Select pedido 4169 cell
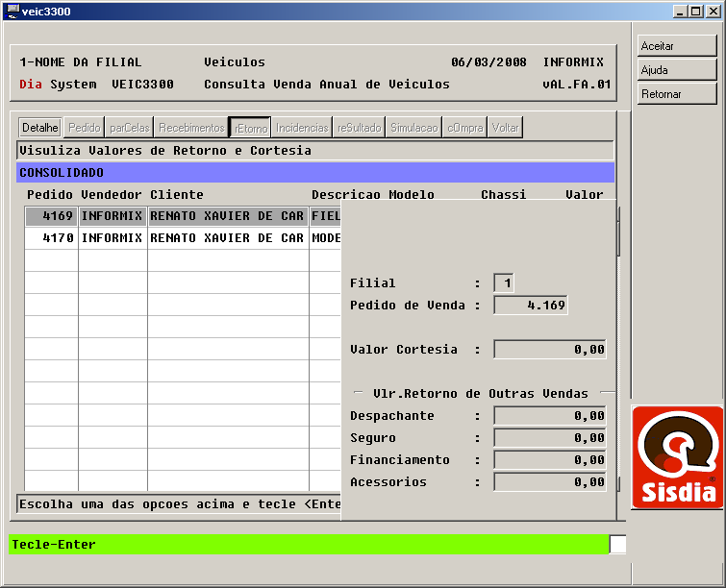 [51, 216]
